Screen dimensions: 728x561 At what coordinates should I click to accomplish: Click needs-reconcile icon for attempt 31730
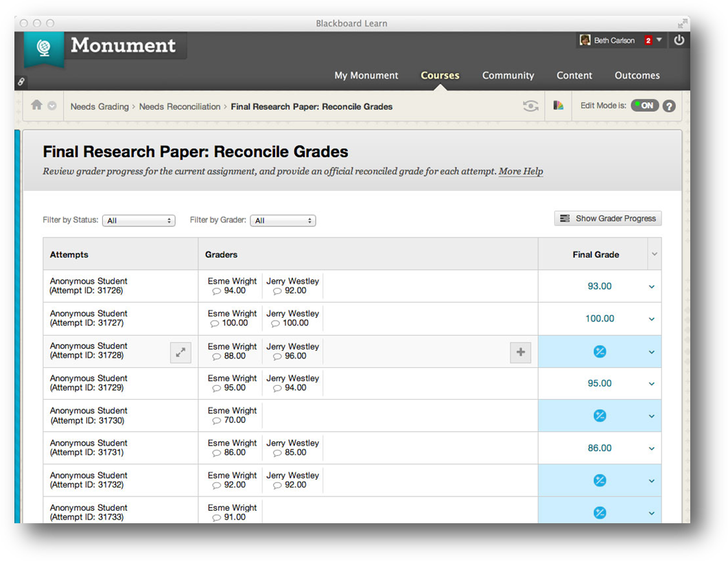600,416
